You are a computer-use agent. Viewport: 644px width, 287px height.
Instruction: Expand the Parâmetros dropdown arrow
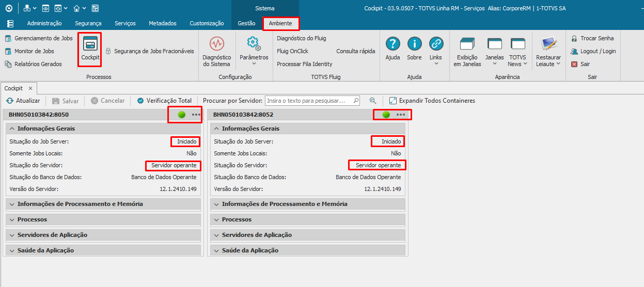tap(254, 64)
